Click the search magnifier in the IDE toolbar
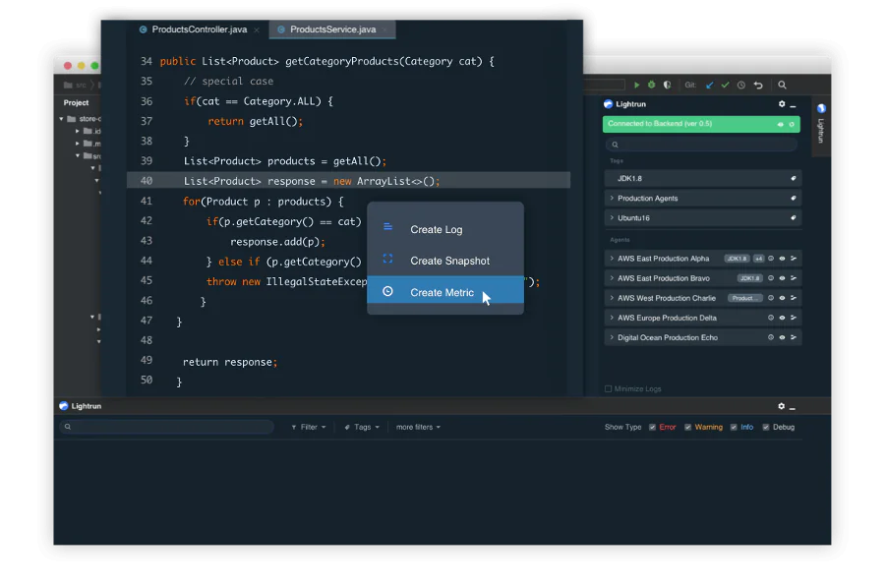Screen dimensions: 887x588 coord(783,85)
